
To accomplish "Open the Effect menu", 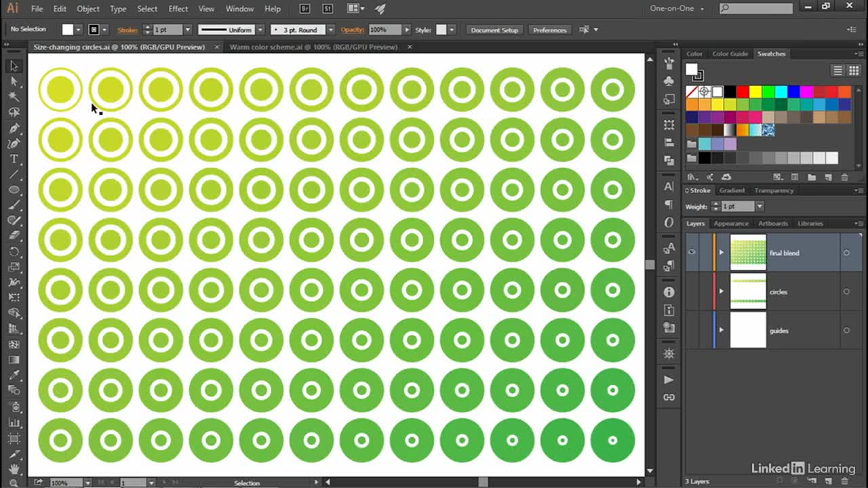I will (178, 9).
